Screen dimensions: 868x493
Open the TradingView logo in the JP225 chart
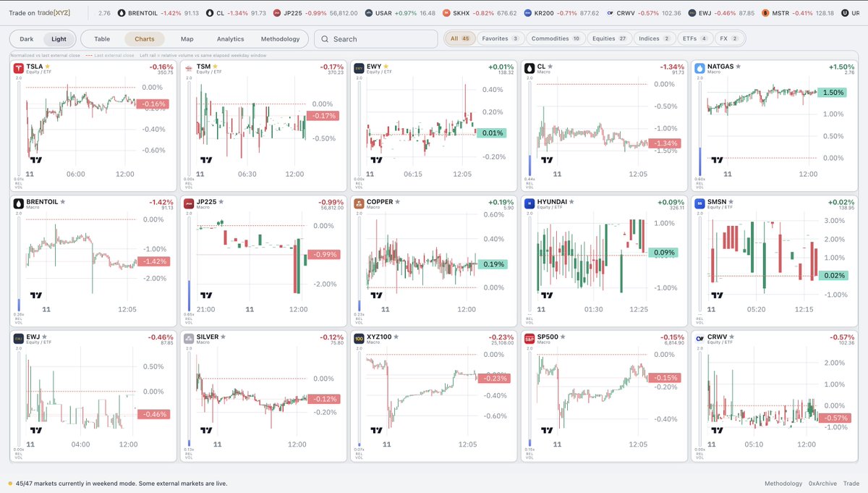coord(206,295)
